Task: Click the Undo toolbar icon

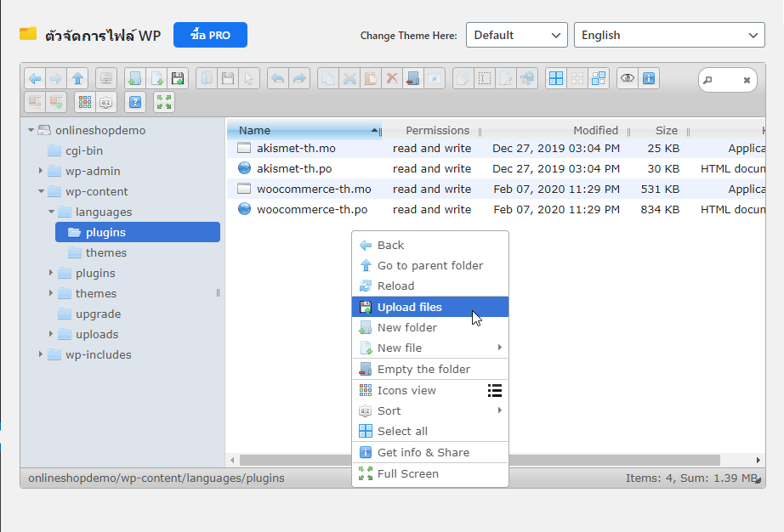Action: click(278, 78)
